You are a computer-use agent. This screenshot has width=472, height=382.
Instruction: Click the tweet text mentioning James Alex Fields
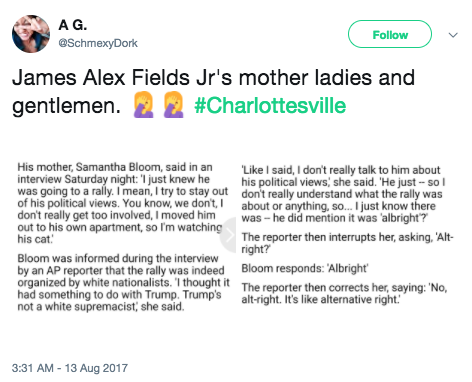point(213,91)
